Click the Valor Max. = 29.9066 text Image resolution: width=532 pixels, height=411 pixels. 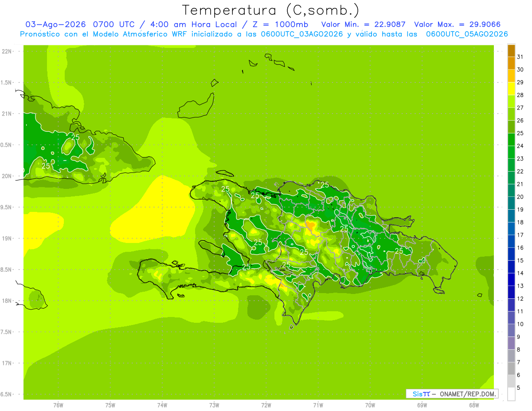tap(458, 24)
